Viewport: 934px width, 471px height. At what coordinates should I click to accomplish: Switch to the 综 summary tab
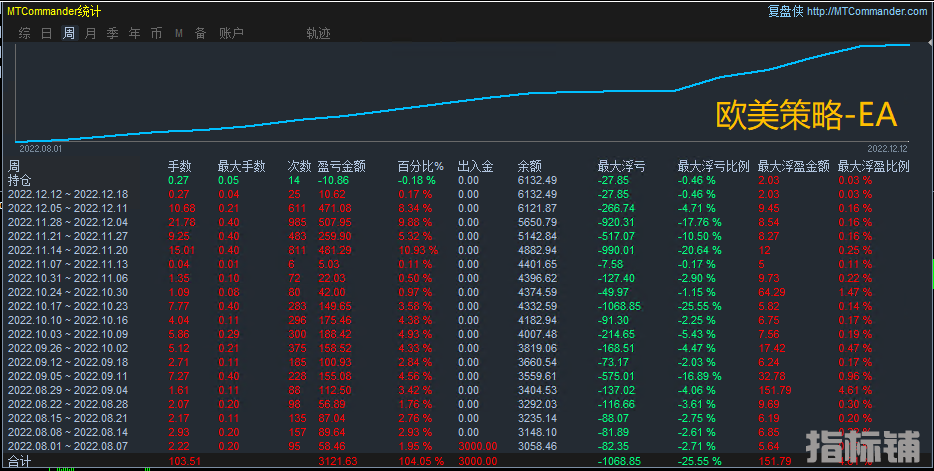click(25, 33)
